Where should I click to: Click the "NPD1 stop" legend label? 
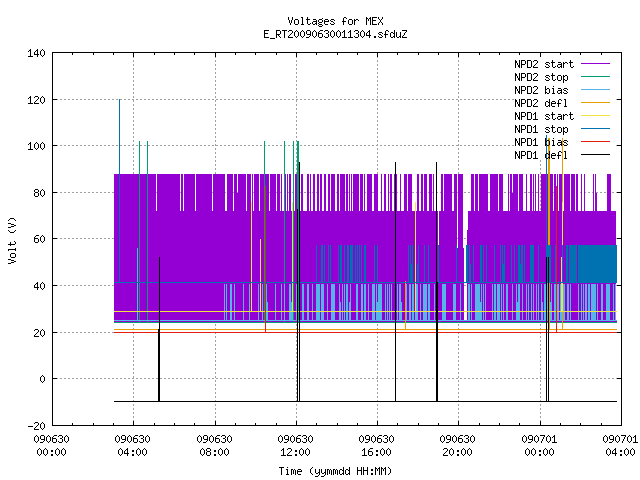pyautogui.click(x=541, y=129)
